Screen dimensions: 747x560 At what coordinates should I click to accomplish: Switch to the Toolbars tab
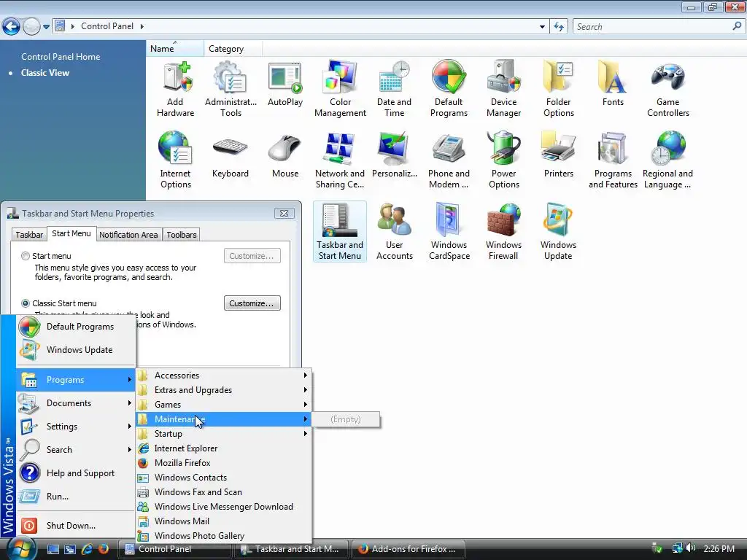(182, 235)
